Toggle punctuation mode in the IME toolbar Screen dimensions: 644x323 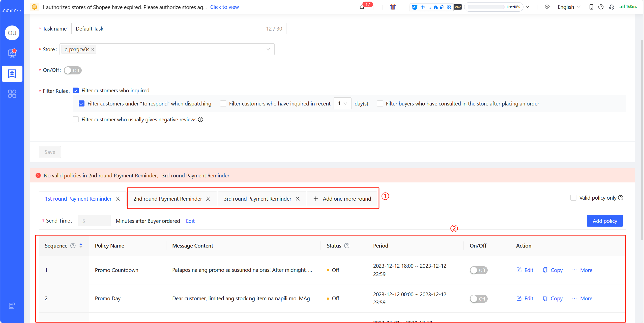(x=429, y=7)
